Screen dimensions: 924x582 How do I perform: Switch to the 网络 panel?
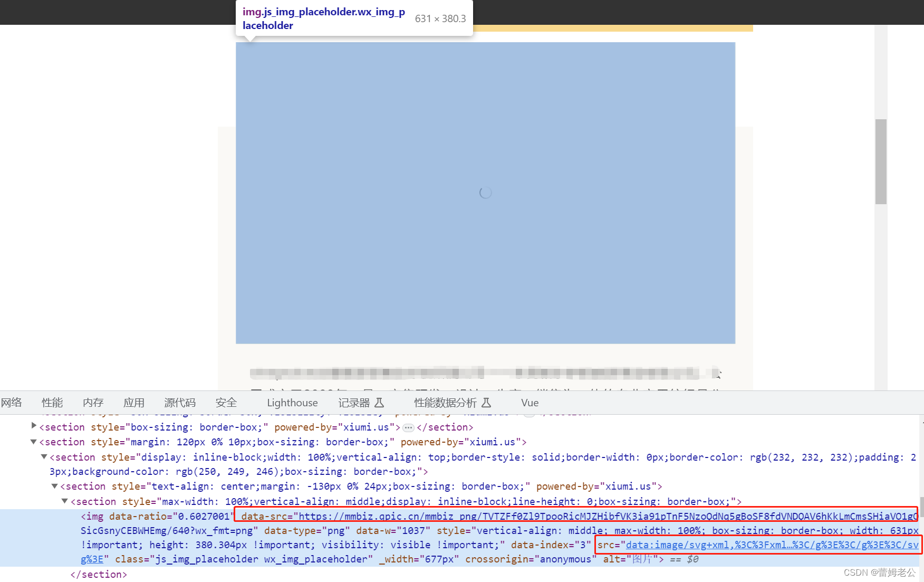pyautogui.click(x=12, y=402)
